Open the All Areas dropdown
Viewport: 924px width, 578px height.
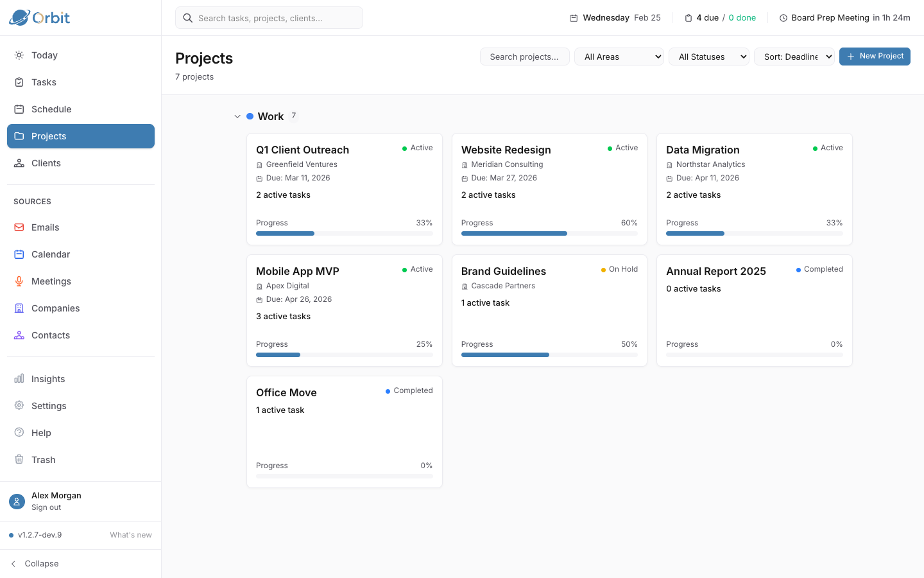(619, 57)
